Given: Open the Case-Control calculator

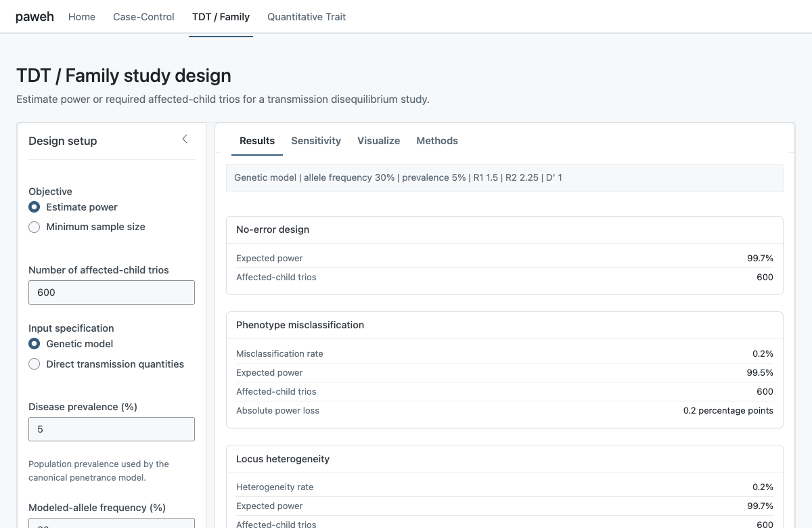Looking at the screenshot, I should point(143,17).
